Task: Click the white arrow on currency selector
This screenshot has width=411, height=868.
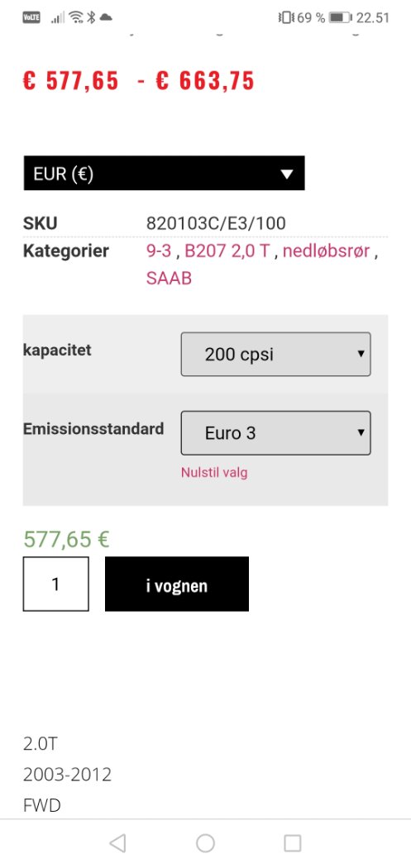Action: [286, 174]
